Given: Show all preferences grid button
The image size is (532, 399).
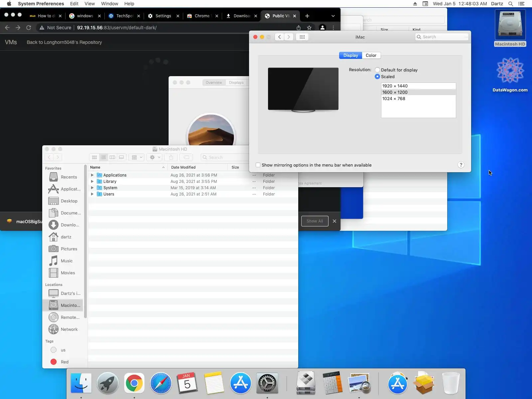Looking at the screenshot, I should [x=302, y=37].
